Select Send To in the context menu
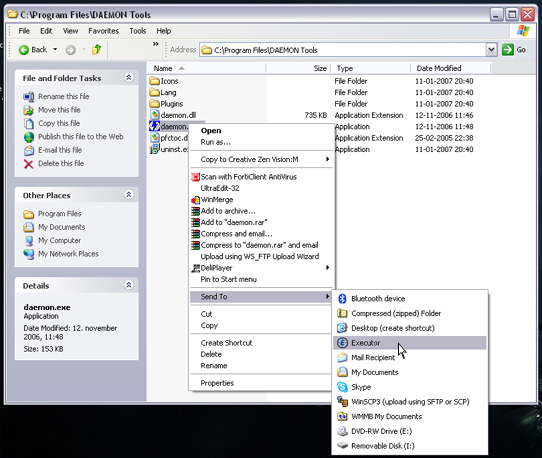 (262, 297)
